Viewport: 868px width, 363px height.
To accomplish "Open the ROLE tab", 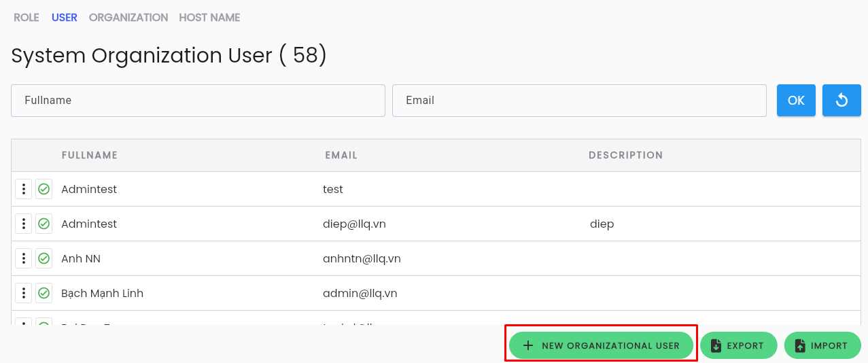I will (27, 18).
